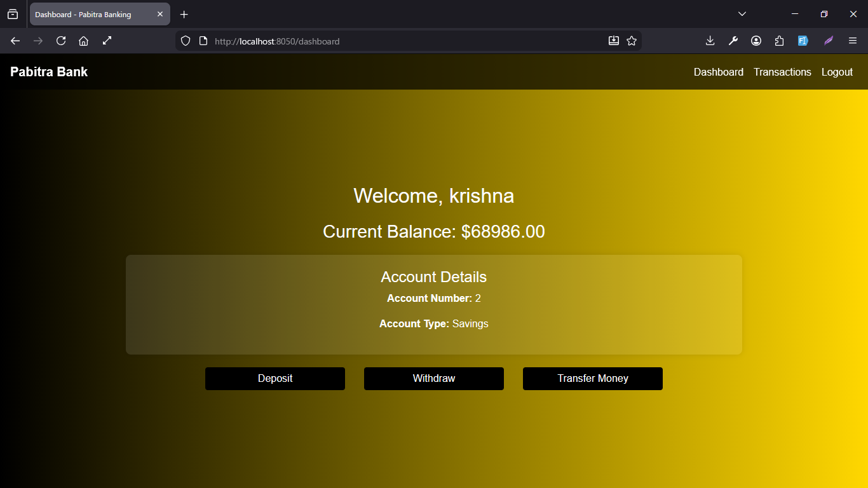The width and height of the screenshot is (868, 488).
Task: Open the tracking protection shield icon
Action: tap(186, 41)
